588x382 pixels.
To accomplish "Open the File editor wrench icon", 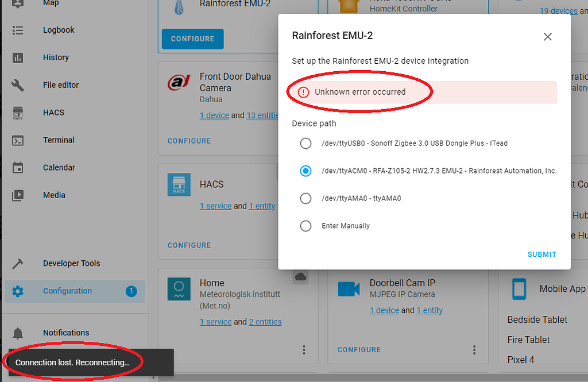I will [x=17, y=84].
